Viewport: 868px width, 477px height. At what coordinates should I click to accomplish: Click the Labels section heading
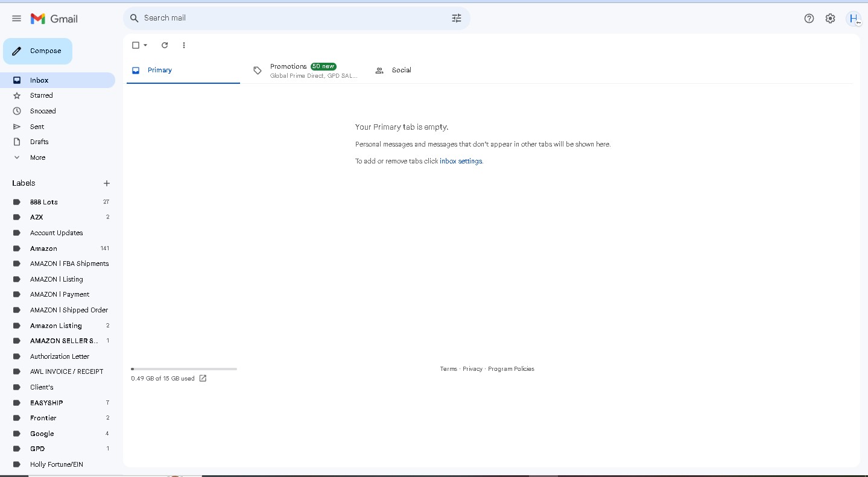[x=24, y=183]
